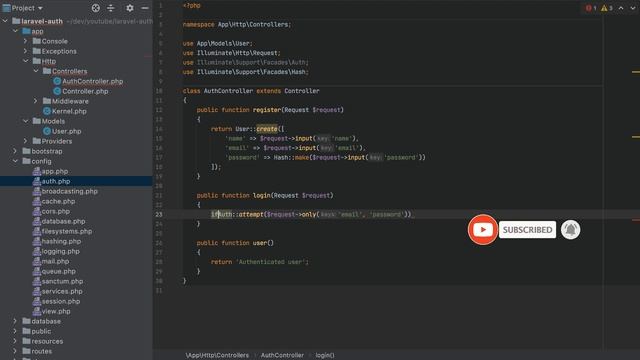
Task: Click the red error count indicator
Action: [591, 8]
